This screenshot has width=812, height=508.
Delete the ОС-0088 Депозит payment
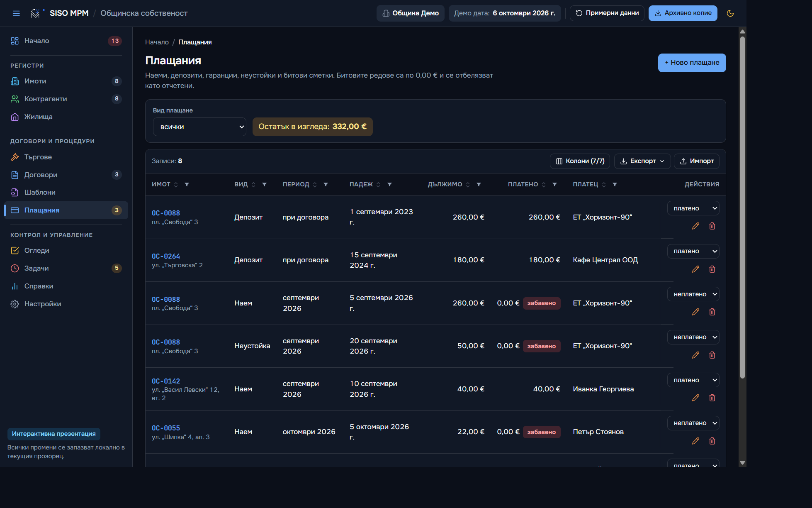click(712, 226)
